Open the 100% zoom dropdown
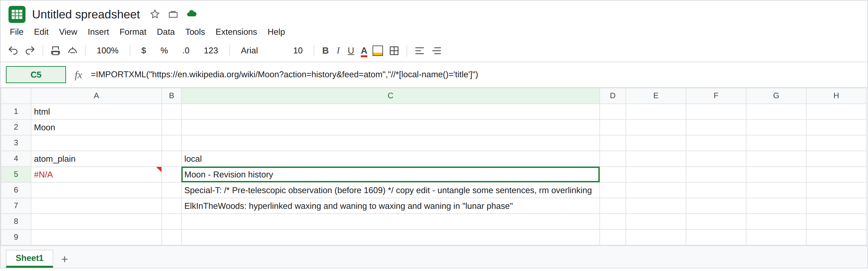868x271 pixels. (x=108, y=51)
